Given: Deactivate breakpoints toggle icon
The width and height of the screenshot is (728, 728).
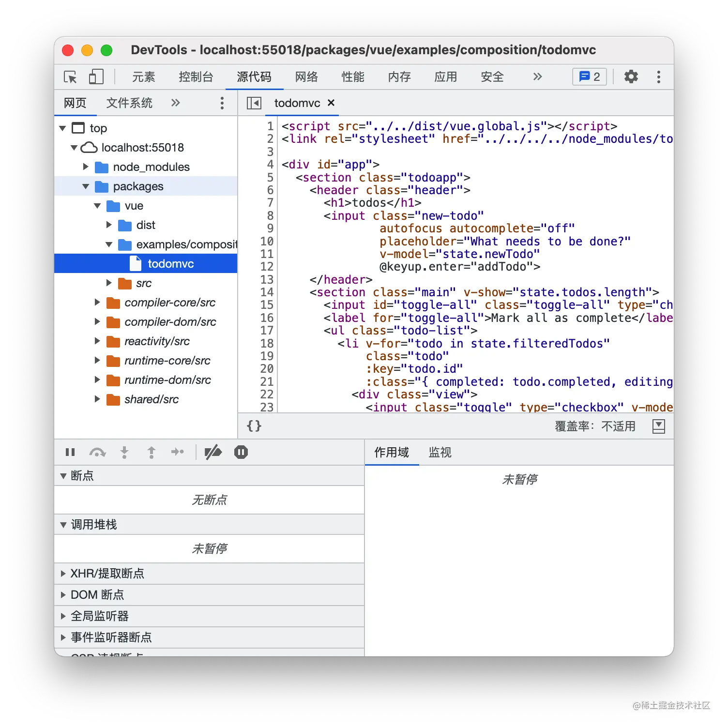Looking at the screenshot, I should (x=213, y=452).
